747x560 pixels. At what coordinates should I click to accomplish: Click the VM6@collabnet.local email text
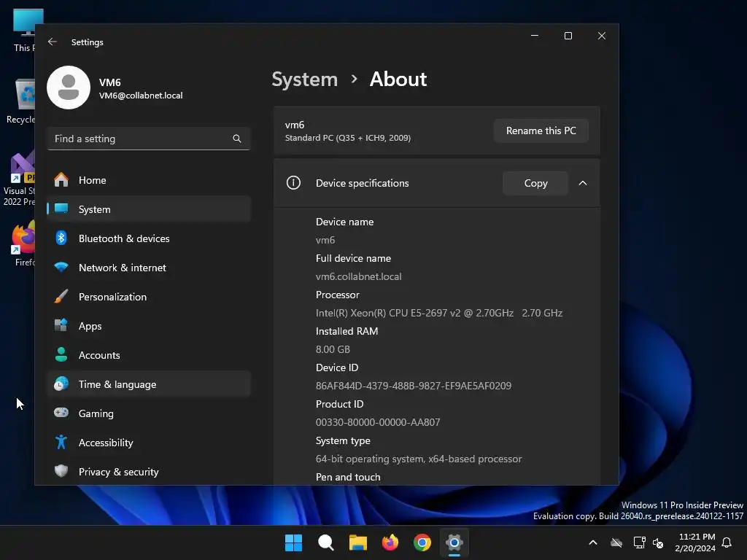pyautogui.click(x=141, y=96)
